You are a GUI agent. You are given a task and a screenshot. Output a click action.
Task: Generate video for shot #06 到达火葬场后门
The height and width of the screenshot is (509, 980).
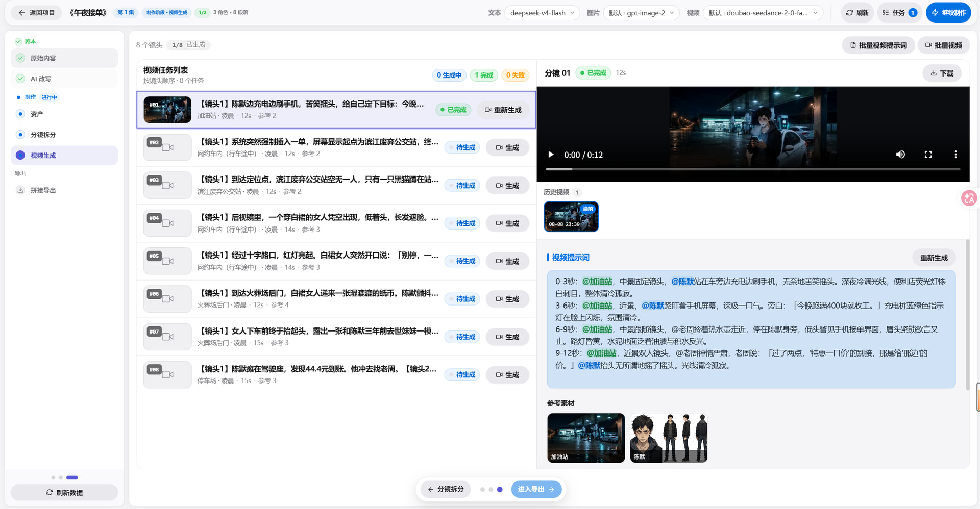[507, 299]
